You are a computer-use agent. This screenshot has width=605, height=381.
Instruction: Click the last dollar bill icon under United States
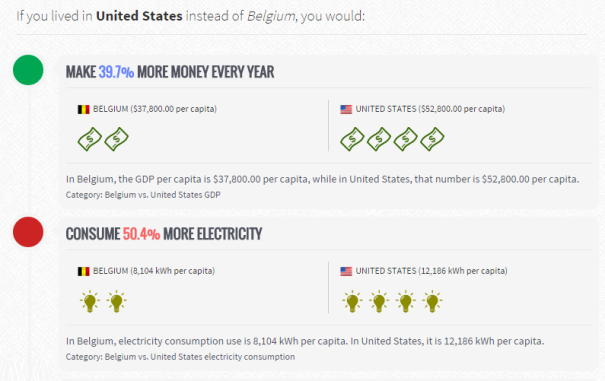pyautogui.click(x=432, y=139)
